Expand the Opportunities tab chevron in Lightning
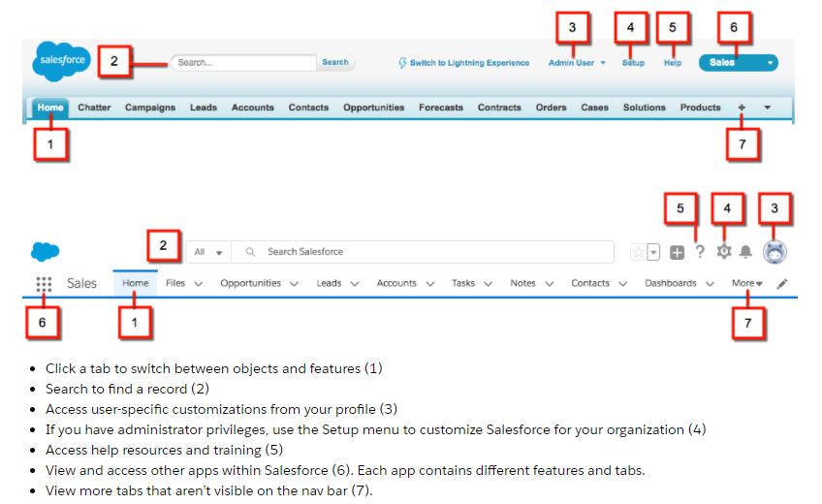This screenshot has height=504, width=822. click(x=301, y=284)
